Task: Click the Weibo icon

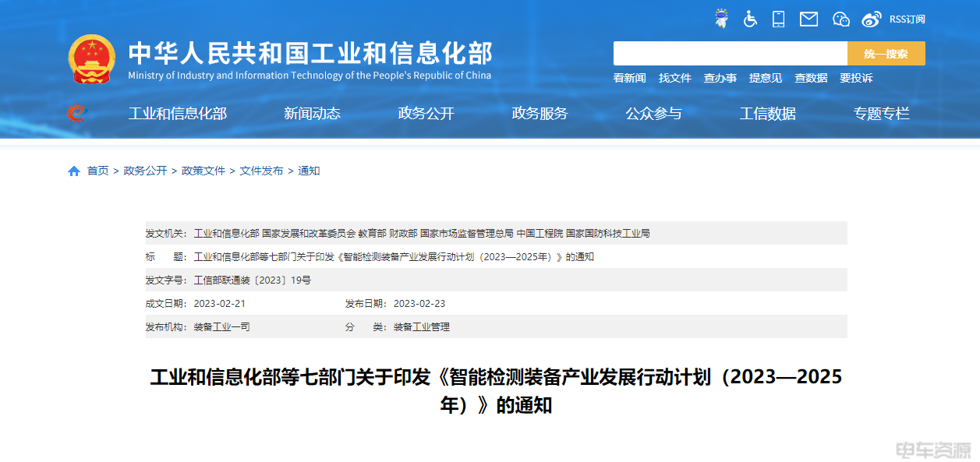Action: (872, 19)
